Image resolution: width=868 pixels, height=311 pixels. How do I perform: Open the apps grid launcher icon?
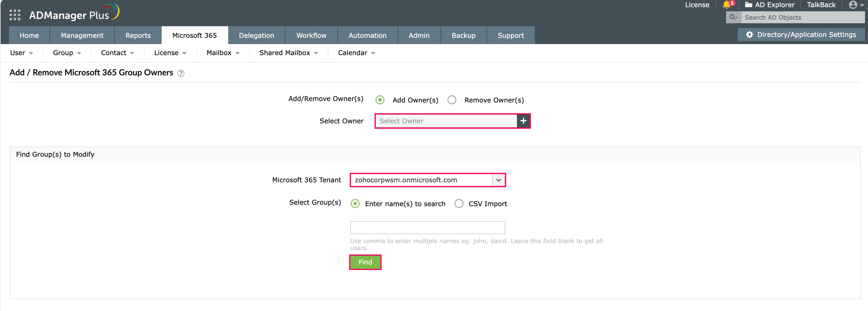pyautogui.click(x=15, y=15)
